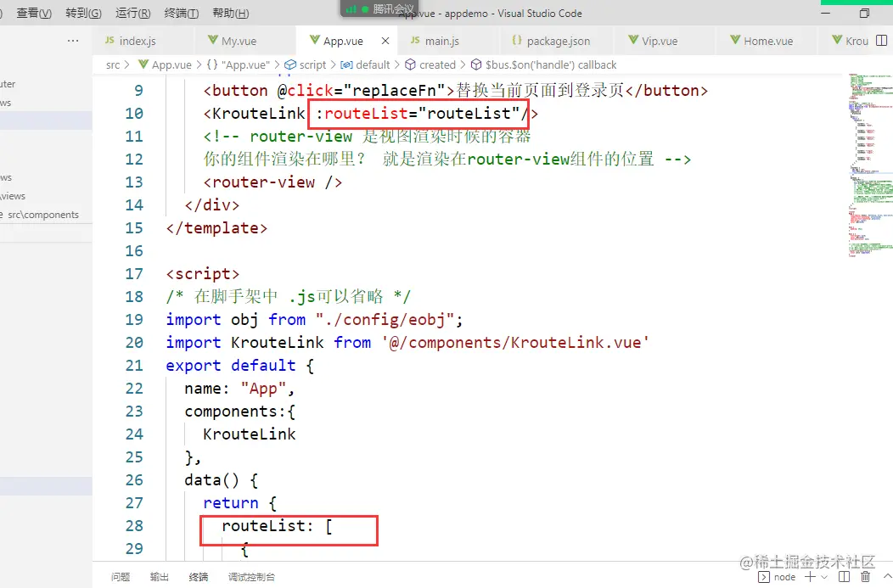Switch to the Vip.vue tab
The height and width of the screenshot is (588, 893).
660,41
